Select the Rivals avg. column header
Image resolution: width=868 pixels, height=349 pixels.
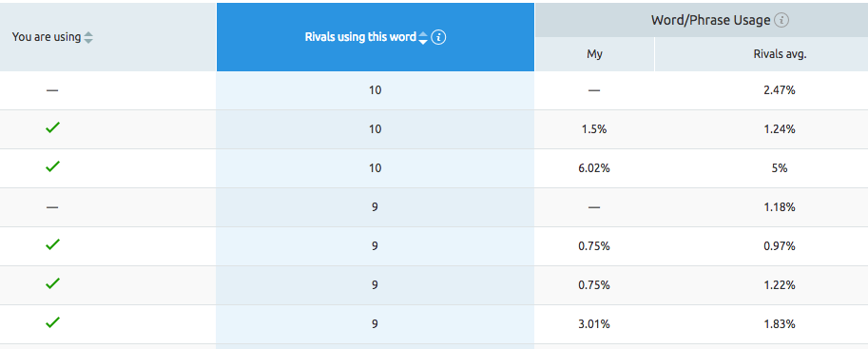[779, 54]
